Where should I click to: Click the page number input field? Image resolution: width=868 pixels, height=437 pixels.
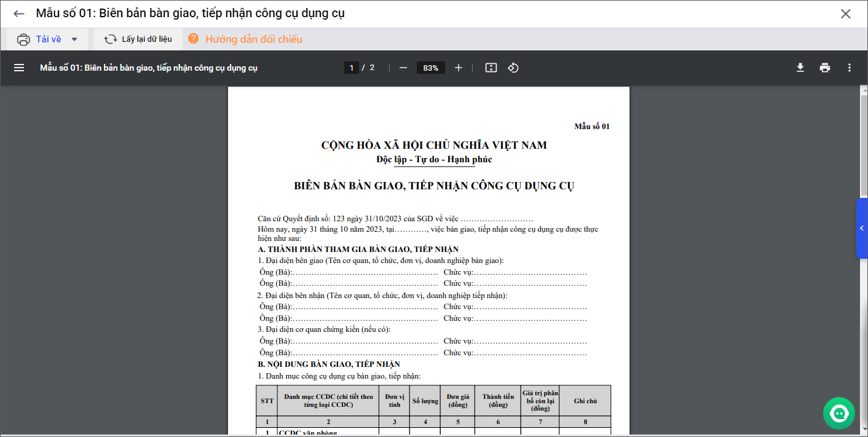click(x=351, y=68)
